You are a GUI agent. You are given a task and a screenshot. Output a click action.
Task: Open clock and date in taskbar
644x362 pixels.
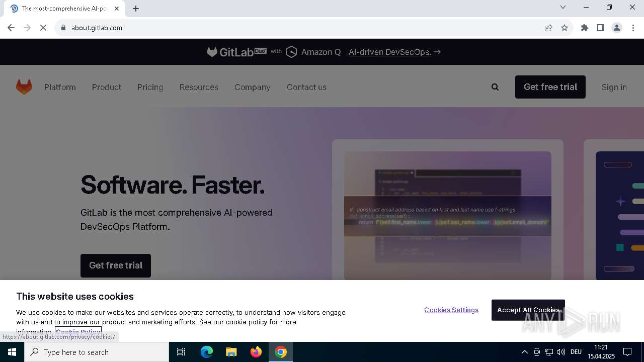pyautogui.click(x=601, y=352)
